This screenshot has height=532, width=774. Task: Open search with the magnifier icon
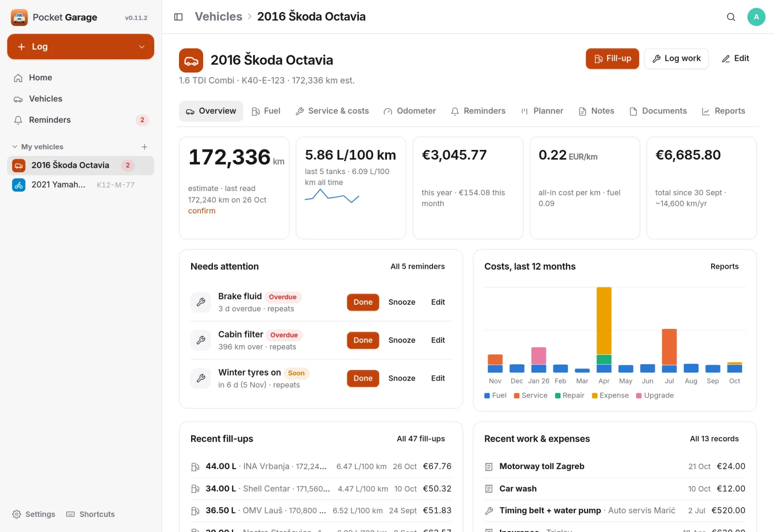(x=731, y=17)
